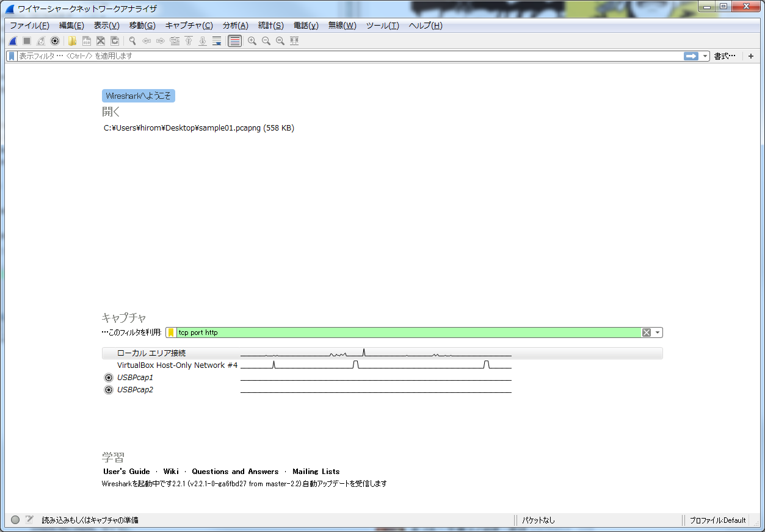
Task: Apply the display filter with the arrow button
Action: click(x=691, y=56)
